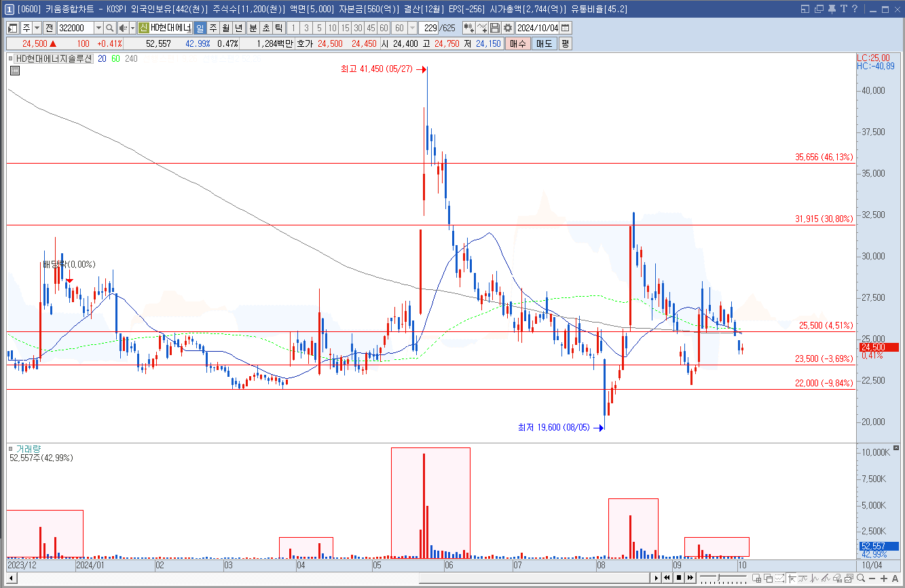Click the chart settings gear icon
The height and width of the screenshot is (588, 905).
click(x=507, y=28)
